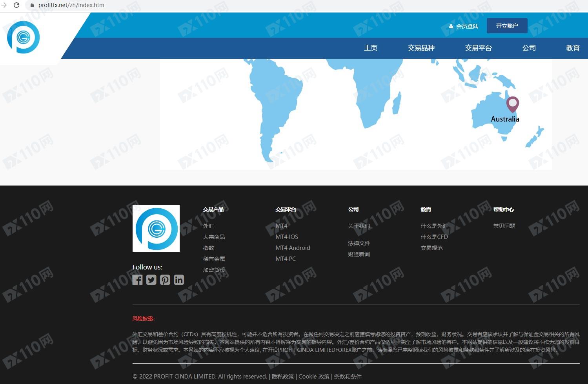The height and width of the screenshot is (384, 588).
Task: Click the browser address bar URL
Action: pos(71,5)
